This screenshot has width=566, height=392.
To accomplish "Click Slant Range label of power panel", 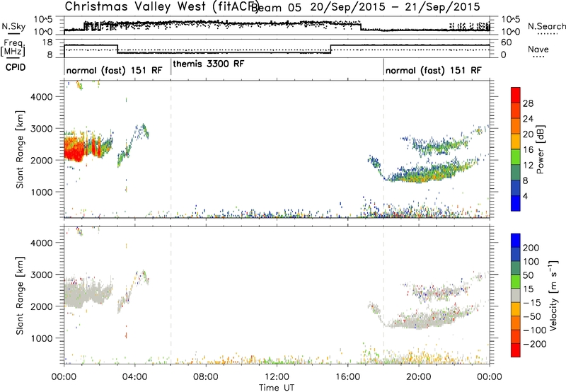I will point(20,149).
